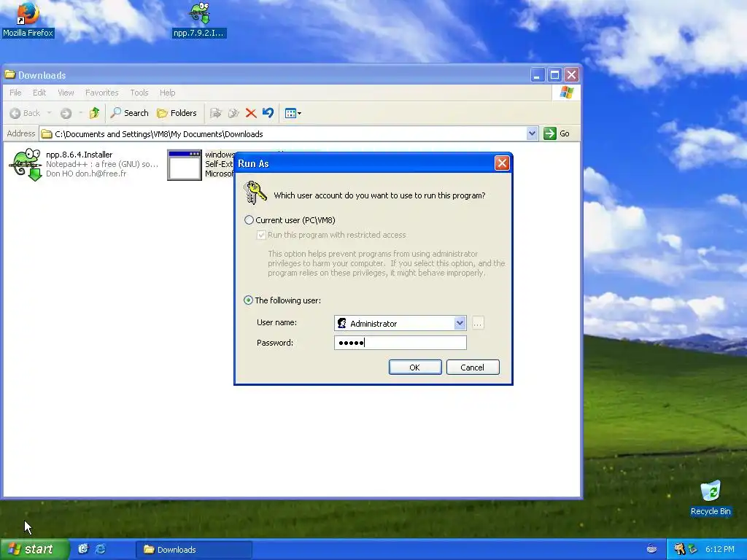Screen dimensions: 747x560
Task: Click the Downloads taskbar button
Action: click(x=194, y=550)
